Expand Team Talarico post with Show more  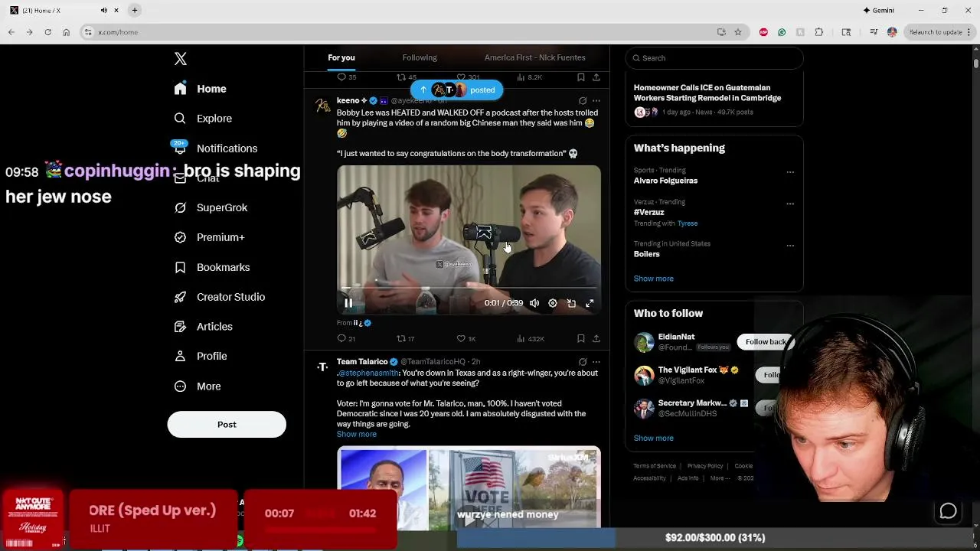357,434
